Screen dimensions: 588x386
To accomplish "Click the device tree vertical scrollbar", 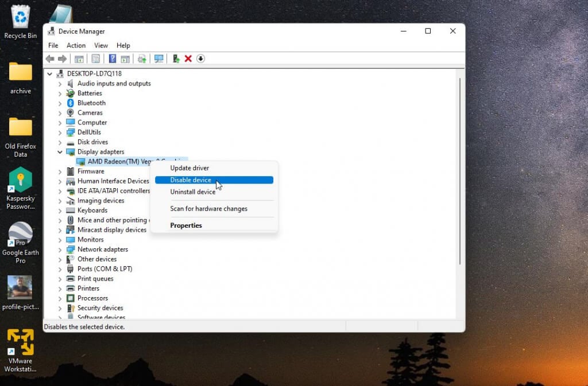I will tap(460, 171).
